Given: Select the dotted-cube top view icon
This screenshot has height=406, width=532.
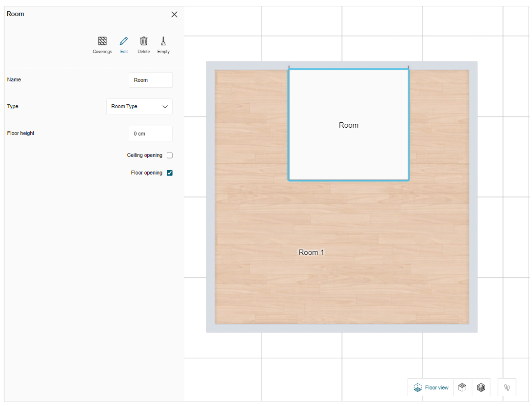Looking at the screenshot, I should point(462,387).
